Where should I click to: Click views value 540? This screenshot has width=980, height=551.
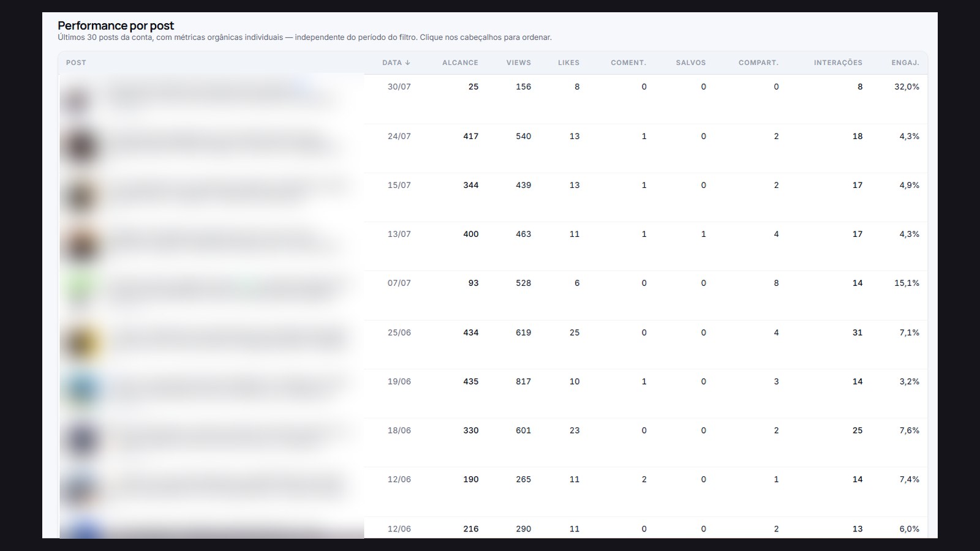(524, 136)
